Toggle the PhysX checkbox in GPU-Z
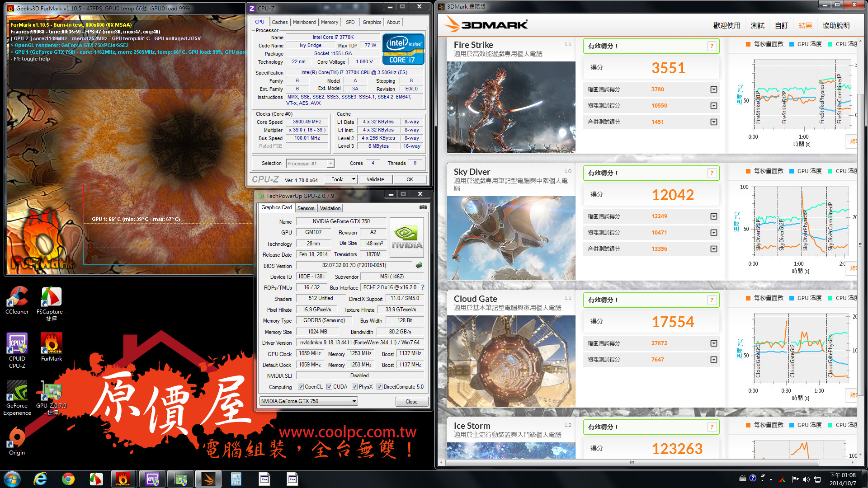The width and height of the screenshot is (868, 488). pyautogui.click(x=355, y=387)
